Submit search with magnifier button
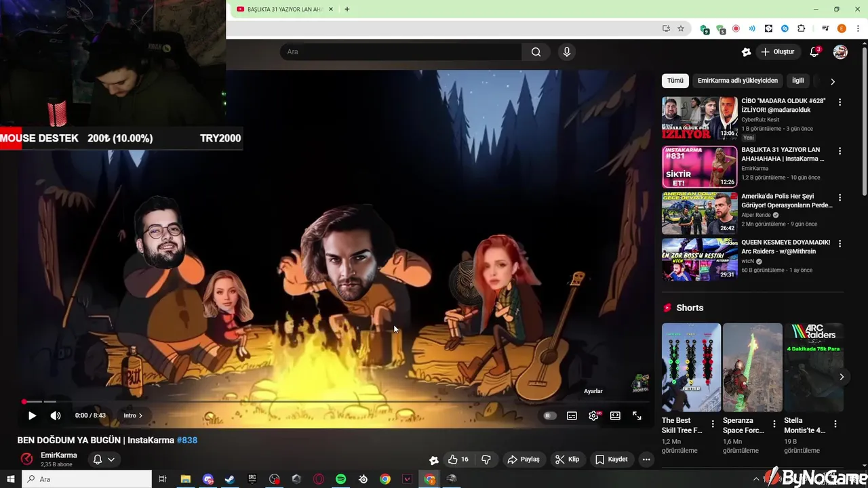 coord(536,52)
